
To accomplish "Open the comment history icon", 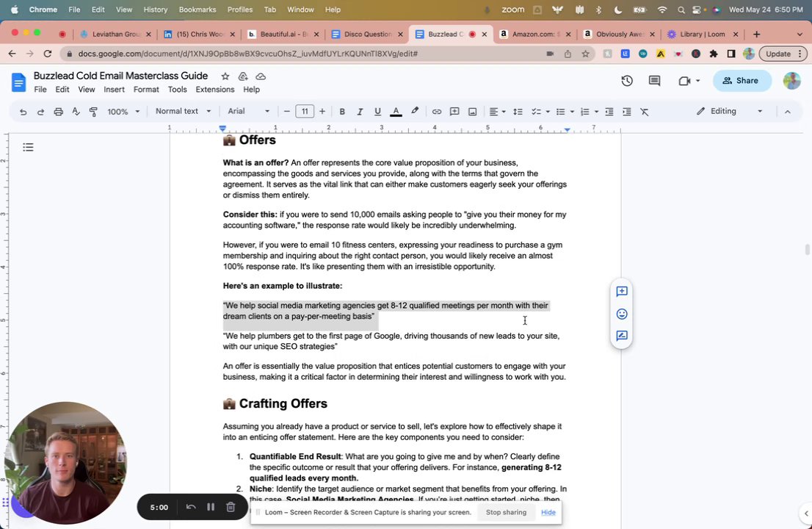I will point(655,81).
